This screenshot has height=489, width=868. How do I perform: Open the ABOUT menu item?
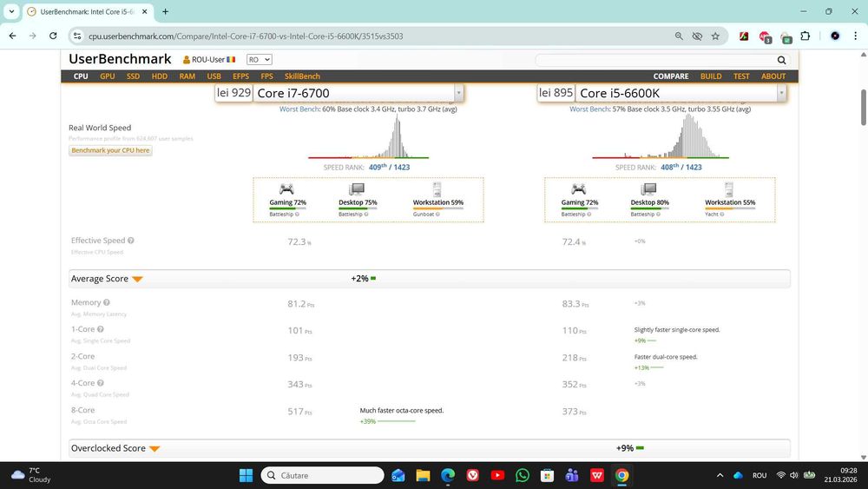(773, 76)
